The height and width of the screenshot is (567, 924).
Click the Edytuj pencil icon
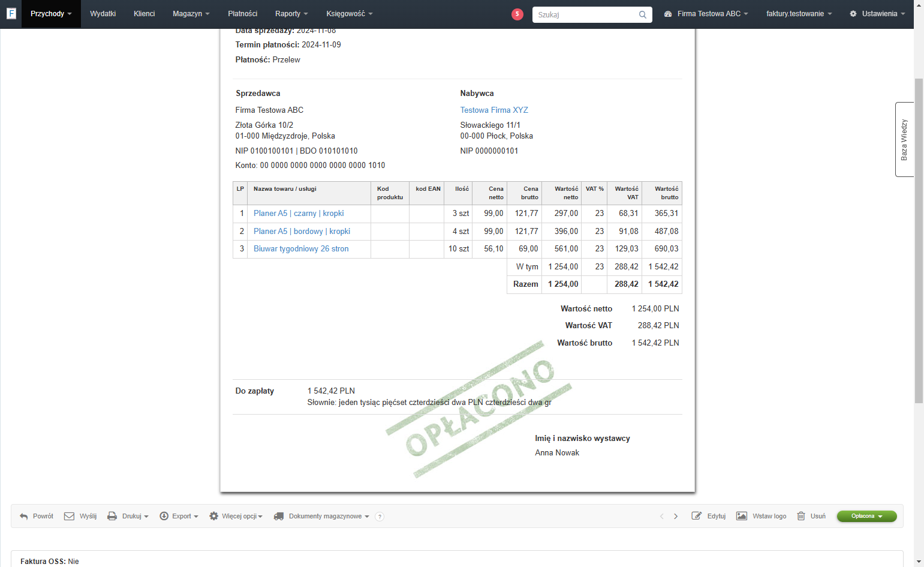696,516
